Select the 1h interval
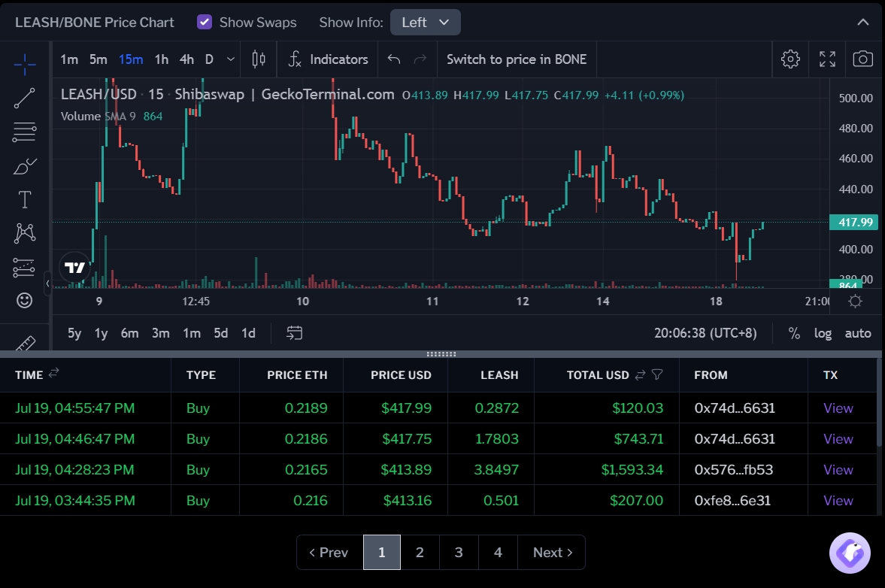The height and width of the screenshot is (588, 885). (162, 59)
